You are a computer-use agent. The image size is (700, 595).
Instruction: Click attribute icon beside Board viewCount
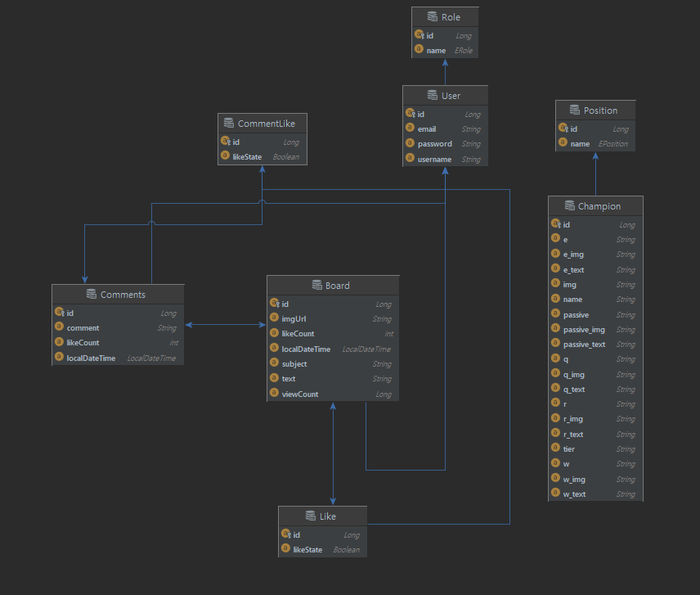274,393
